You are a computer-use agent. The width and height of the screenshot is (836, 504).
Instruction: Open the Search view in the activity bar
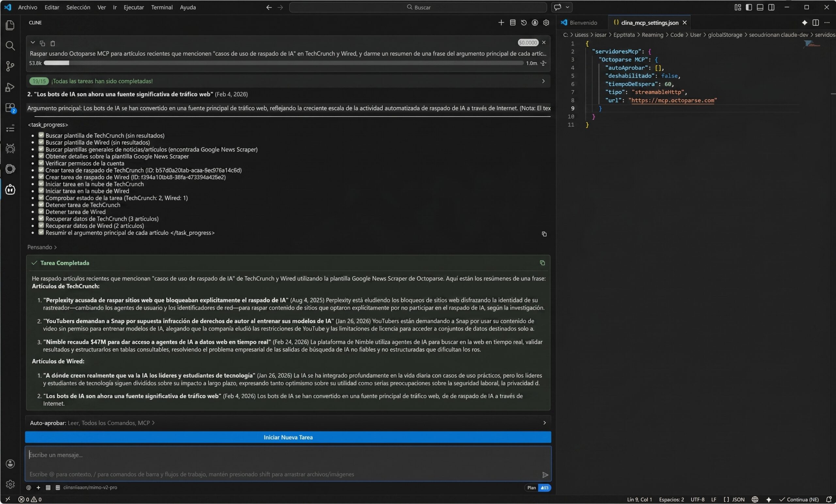(x=10, y=46)
